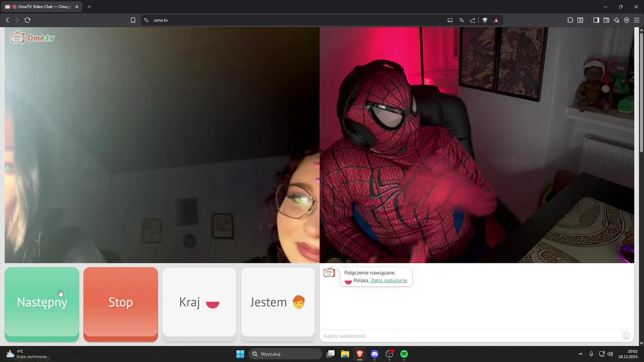Click the Brave taskbar icon
Image resolution: width=644 pixels, height=362 pixels.
(360, 354)
